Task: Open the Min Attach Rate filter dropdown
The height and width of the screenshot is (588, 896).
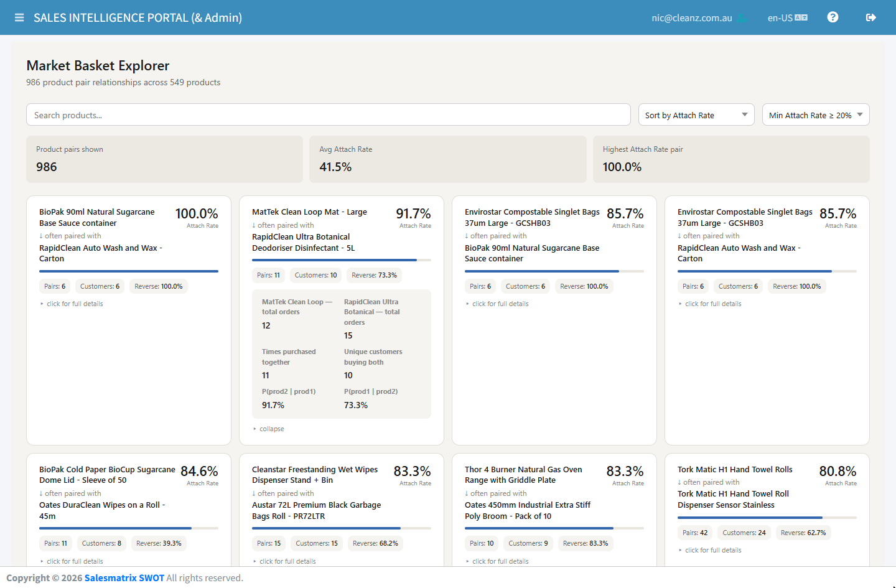Action: (816, 115)
